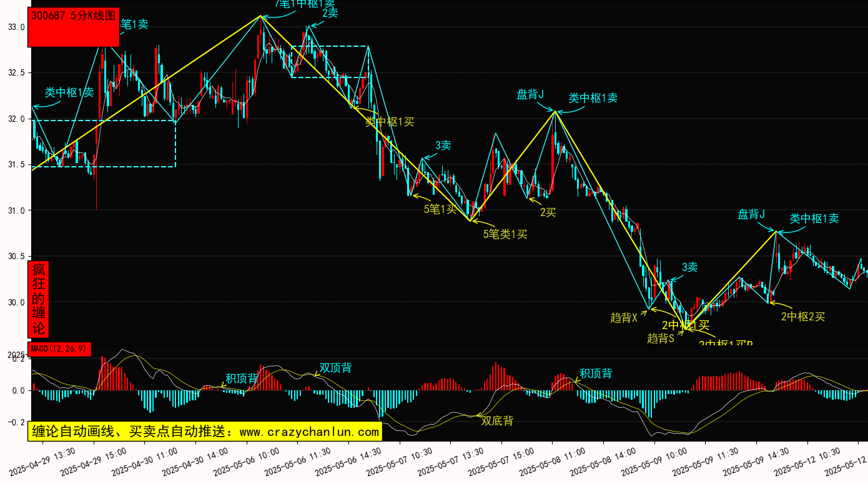Select the 'MACD(12,26,9)' indicator label
Viewport: 868px width, 484px height.
(59, 349)
